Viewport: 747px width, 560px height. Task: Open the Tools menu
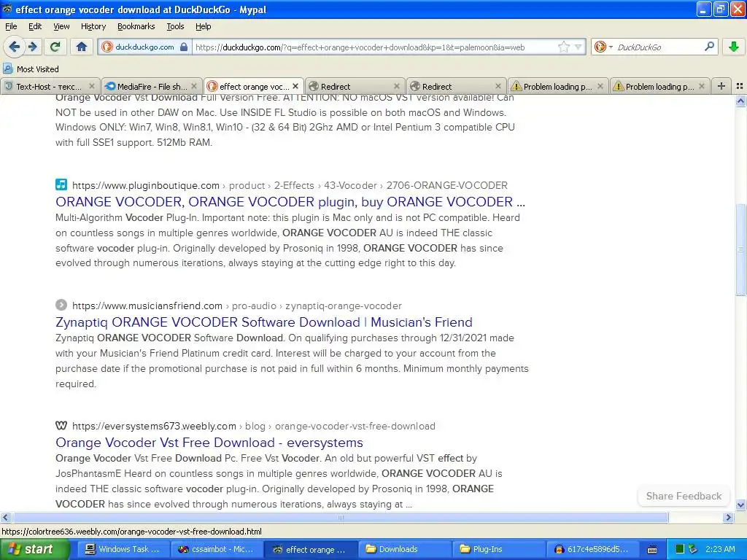[x=175, y=26]
